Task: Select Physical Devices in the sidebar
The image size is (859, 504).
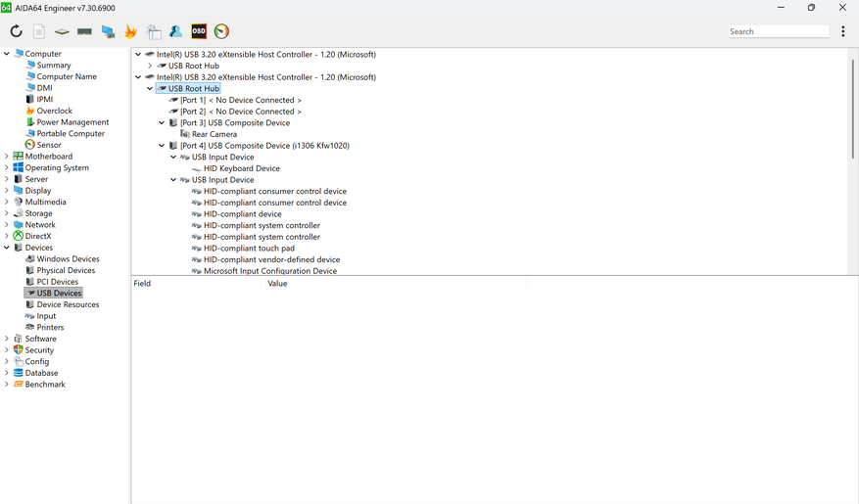Action: tap(66, 270)
